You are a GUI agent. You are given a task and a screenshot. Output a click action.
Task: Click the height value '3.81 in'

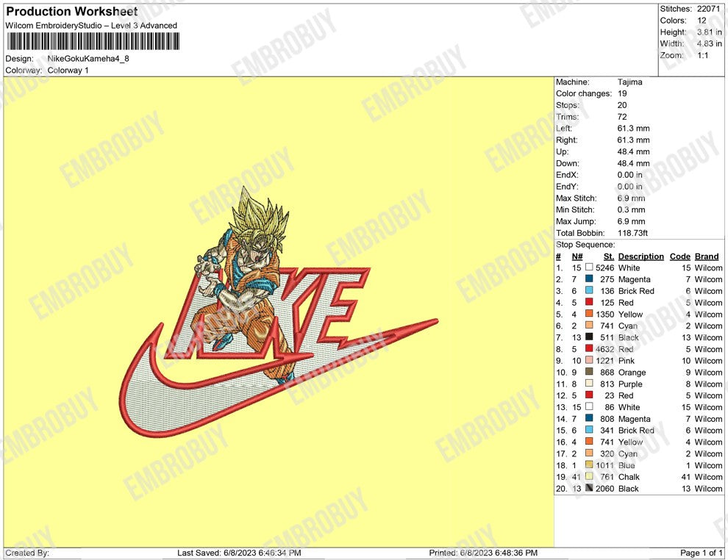coord(710,32)
